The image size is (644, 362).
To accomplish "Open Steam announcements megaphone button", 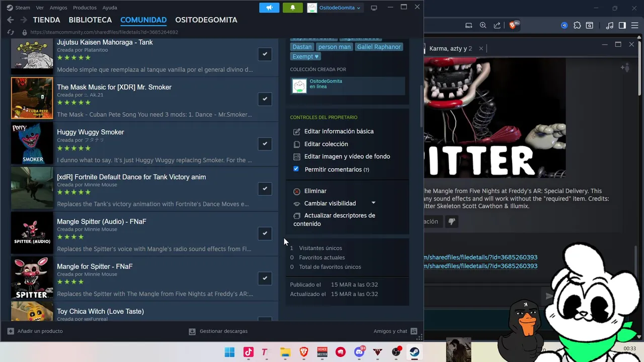I will (x=269, y=8).
